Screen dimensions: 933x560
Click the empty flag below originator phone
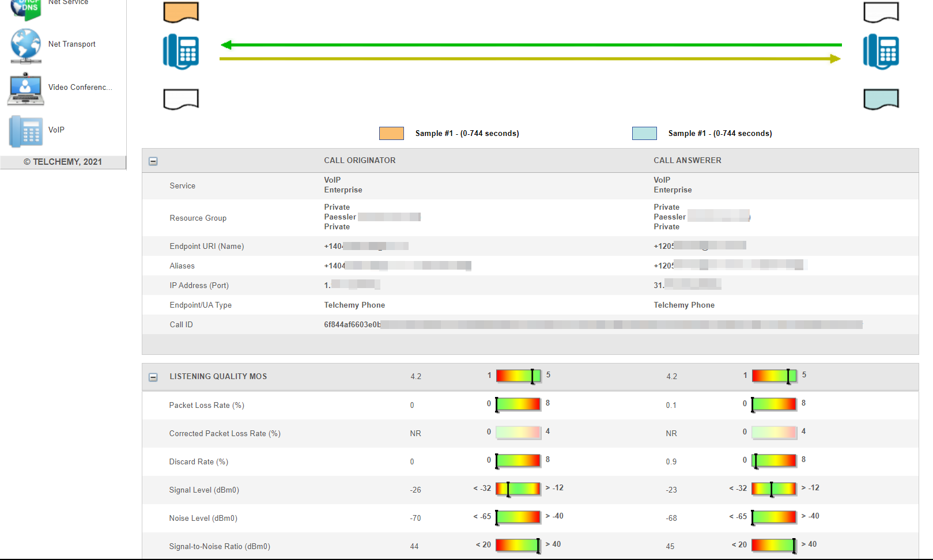point(181,99)
